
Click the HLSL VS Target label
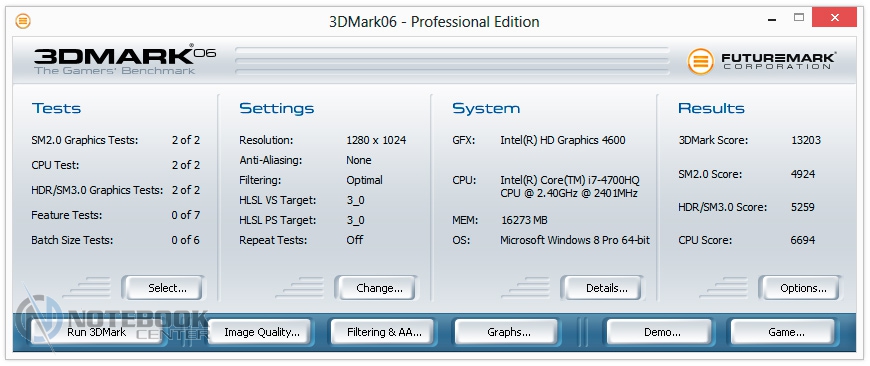pyautogui.click(x=277, y=200)
